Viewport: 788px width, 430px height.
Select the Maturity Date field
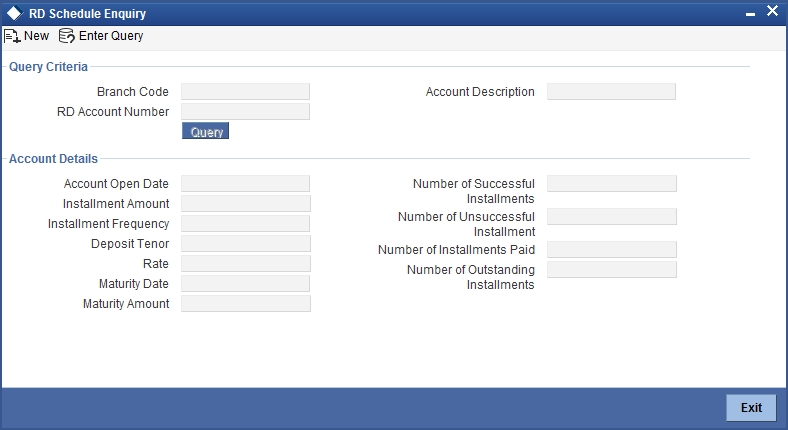(245, 284)
